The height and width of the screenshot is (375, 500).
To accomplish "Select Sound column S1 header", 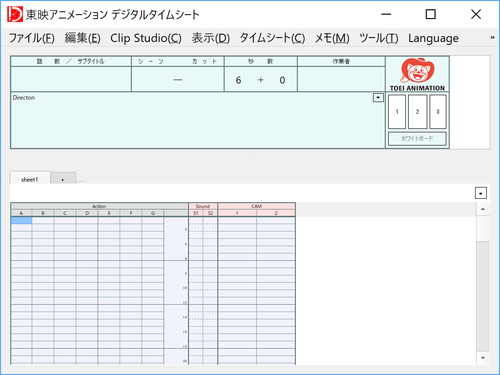I will tap(196, 213).
